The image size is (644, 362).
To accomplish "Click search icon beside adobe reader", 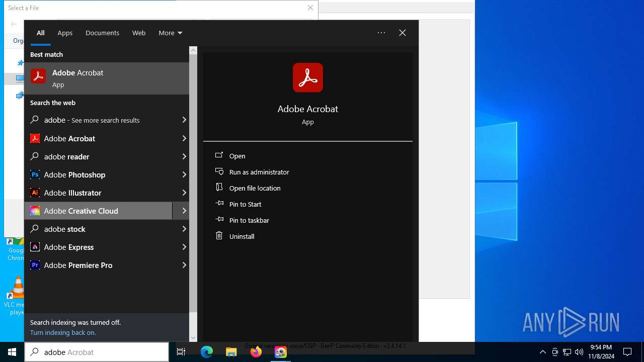I will (35, 156).
